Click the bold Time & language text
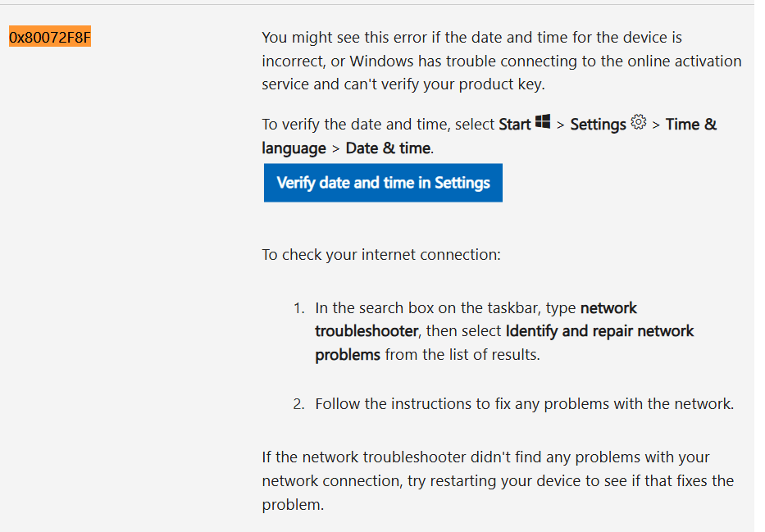 point(490,136)
